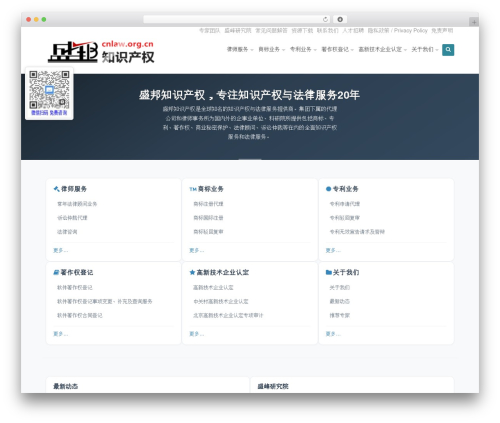The image size is (500, 423).
Task: Open the 商标驳回复审 link
Action: pyautogui.click(x=208, y=232)
